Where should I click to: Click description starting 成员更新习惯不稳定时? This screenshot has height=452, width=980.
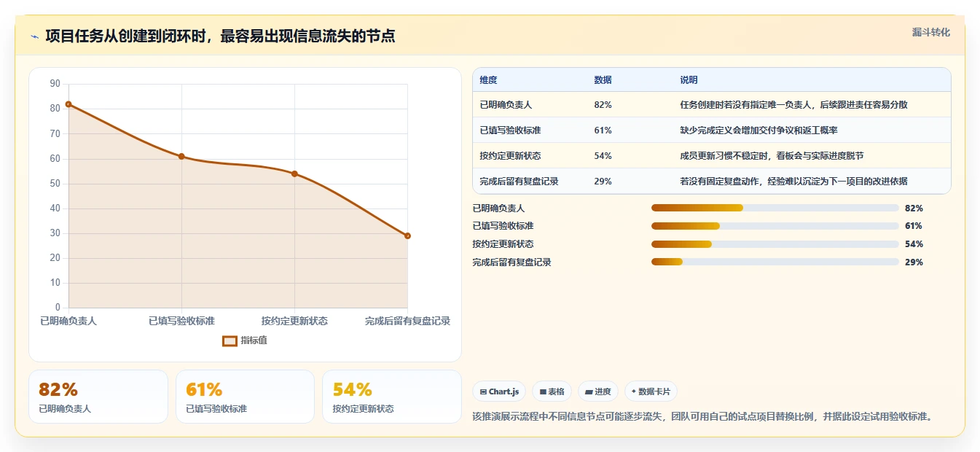tap(772, 155)
